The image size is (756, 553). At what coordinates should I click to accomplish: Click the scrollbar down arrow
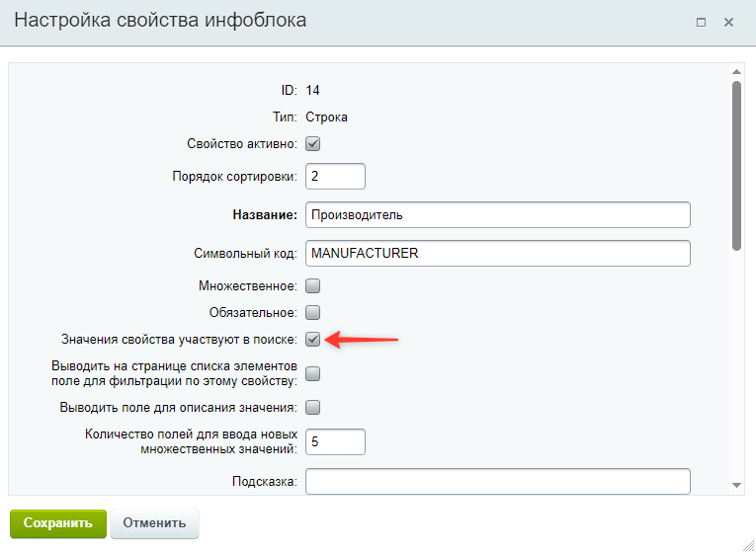click(x=736, y=485)
